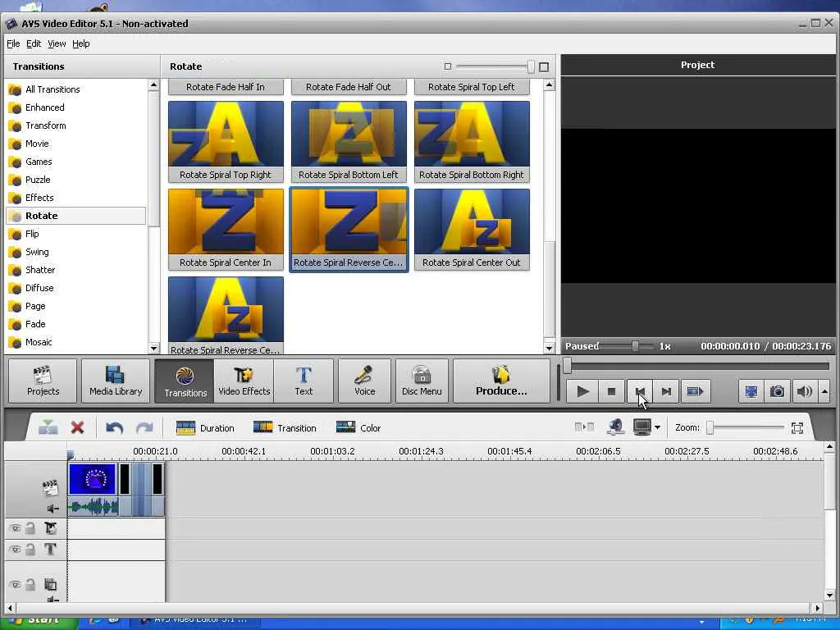Click the Transition timeline button

click(x=285, y=428)
